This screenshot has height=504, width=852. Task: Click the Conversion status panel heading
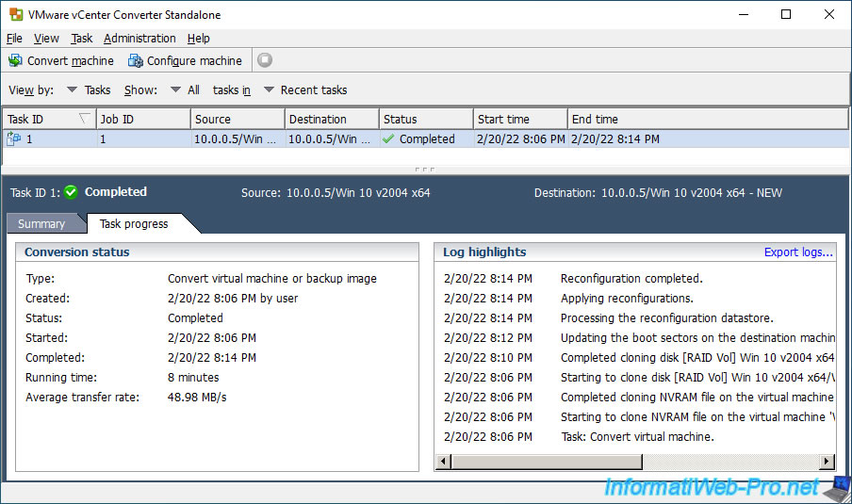pos(76,252)
